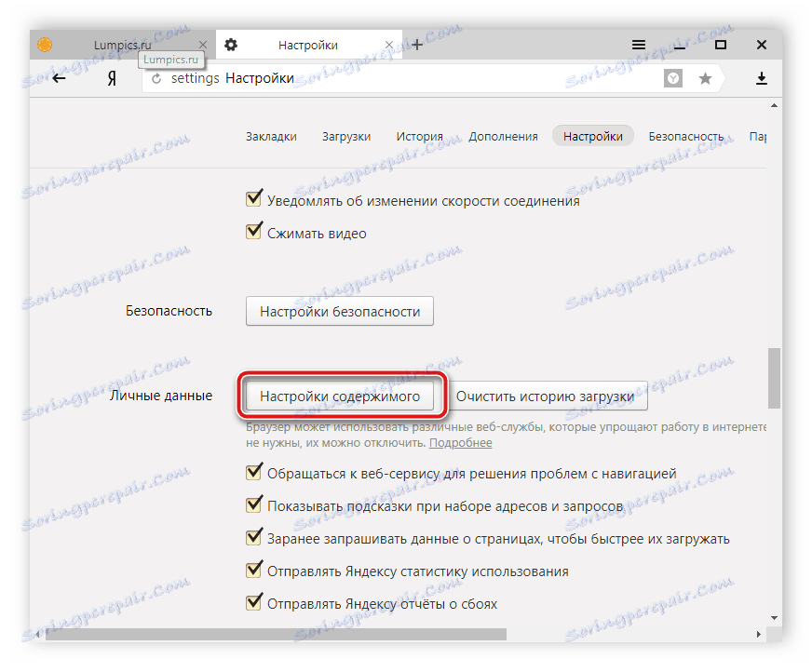Disable the Сжимать видео checkbox
Viewport: 812px width, 672px height.
pos(253,231)
